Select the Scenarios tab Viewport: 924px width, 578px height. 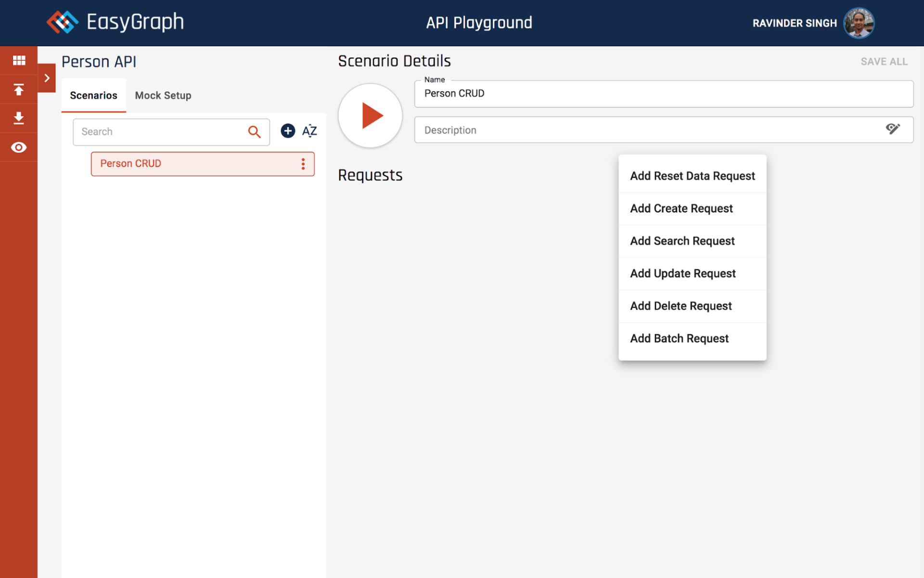click(93, 95)
